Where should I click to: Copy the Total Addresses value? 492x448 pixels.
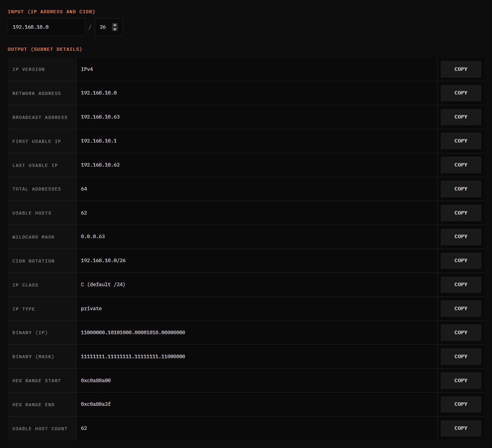click(x=461, y=189)
